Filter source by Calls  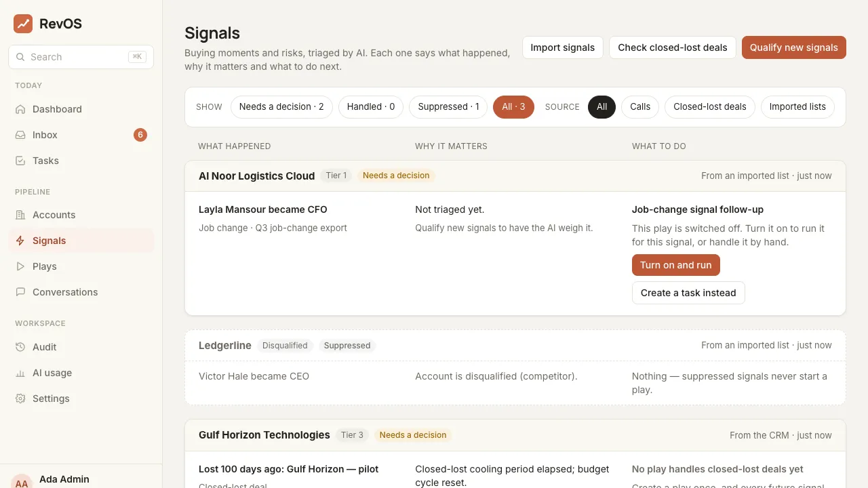pyautogui.click(x=640, y=106)
